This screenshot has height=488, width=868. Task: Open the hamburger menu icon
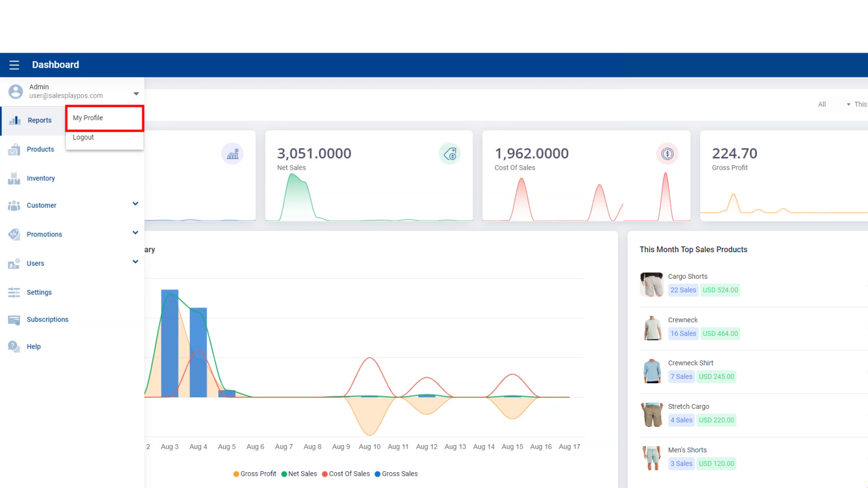click(x=14, y=65)
